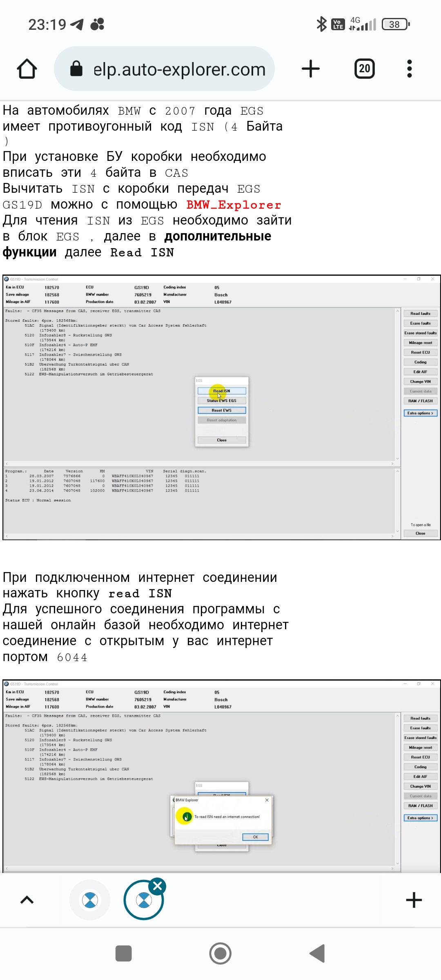Open a new tab with plus icon
The image size is (441, 980).
click(310, 69)
